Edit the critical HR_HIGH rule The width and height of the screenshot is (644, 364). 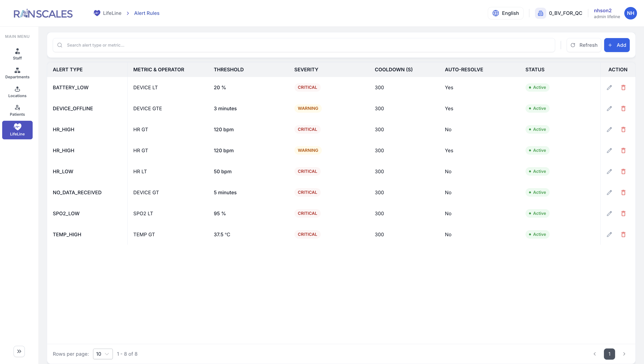click(609, 129)
